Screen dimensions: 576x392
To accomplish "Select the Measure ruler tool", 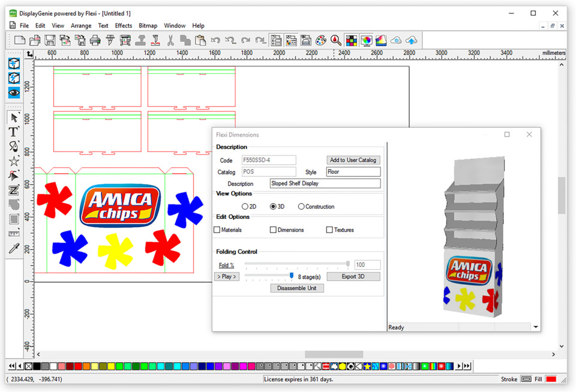I will (14, 234).
